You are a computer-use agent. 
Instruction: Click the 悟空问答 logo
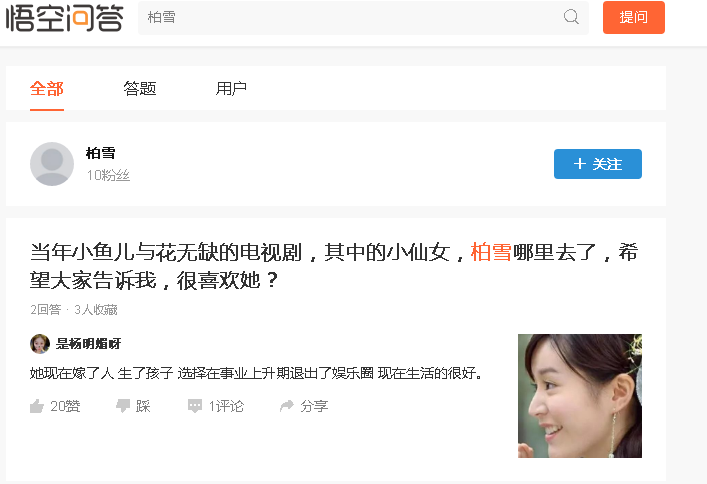(64, 17)
